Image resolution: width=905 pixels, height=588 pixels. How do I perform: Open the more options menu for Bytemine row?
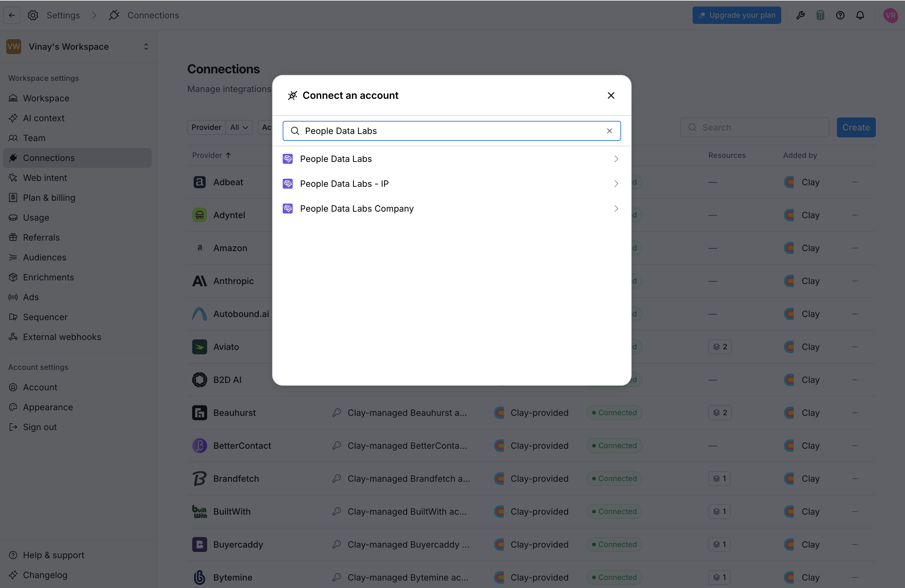[855, 577]
